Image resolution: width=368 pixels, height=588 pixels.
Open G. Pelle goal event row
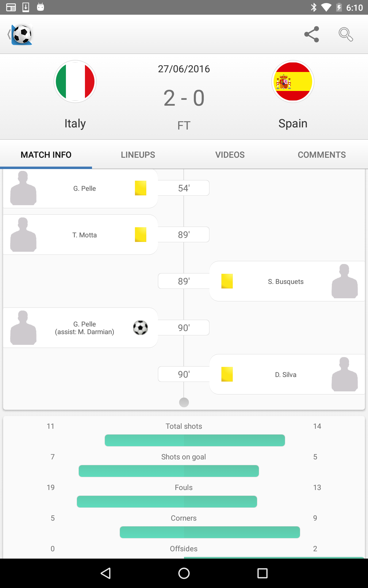[x=80, y=328]
